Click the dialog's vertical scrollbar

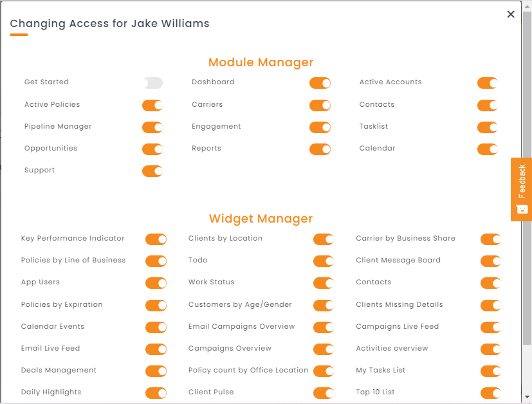(527, 178)
